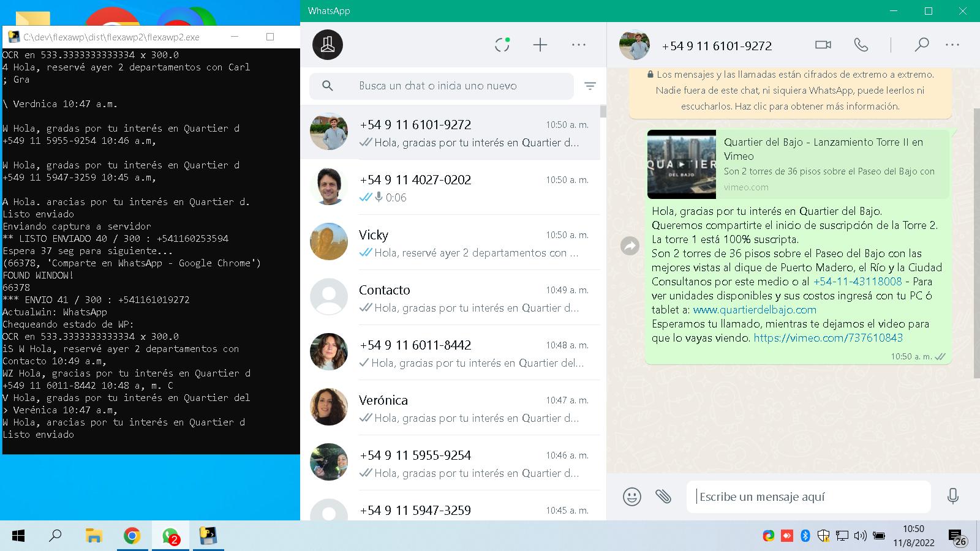This screenshot has width=980, height=551.
Task: Open the Bluetooth tray icon
Action: pyautogui.click(x=805, y=536)
